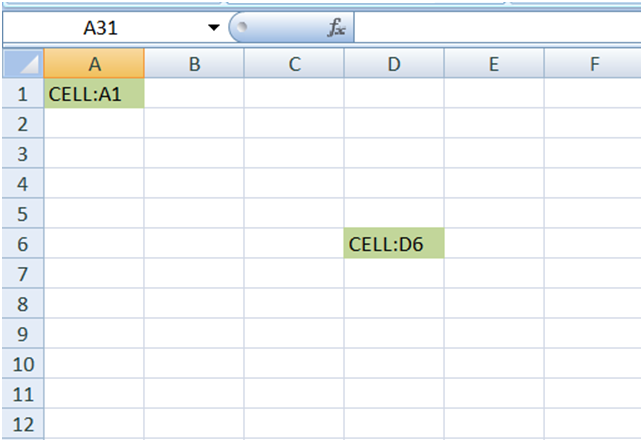The image size is (643, 442).
Task: Select column C header
Action: click(294, 64)
